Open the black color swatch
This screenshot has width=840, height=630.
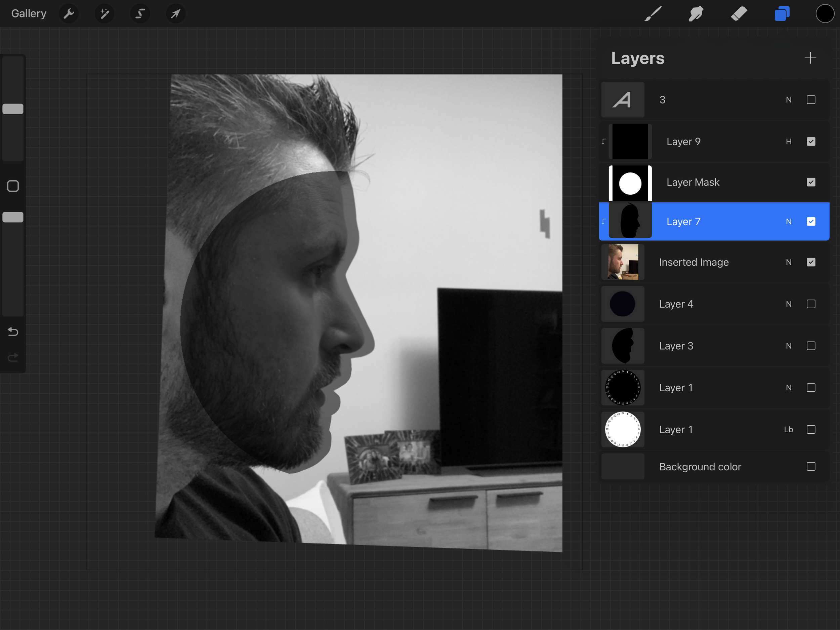[825, 14]
